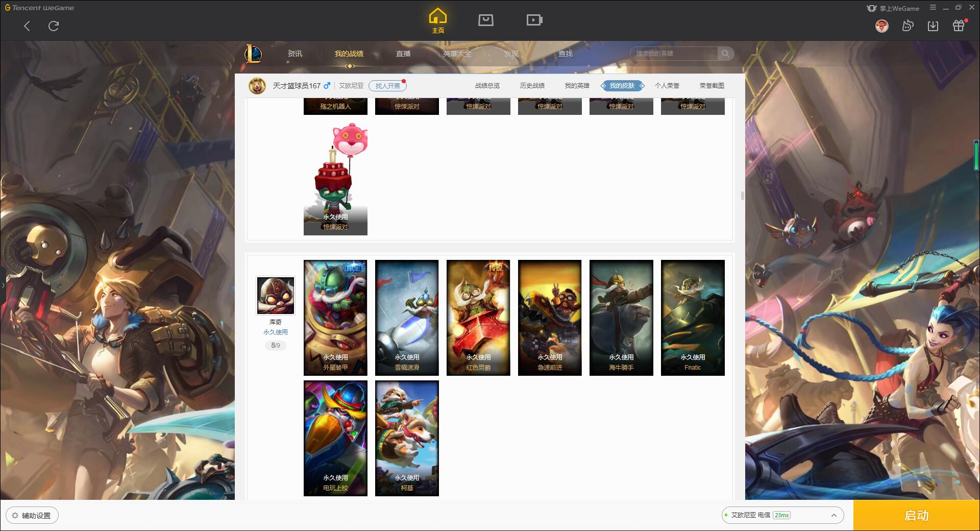
Task: Click the 23ms ping indicator
Action: pos(781,515)
